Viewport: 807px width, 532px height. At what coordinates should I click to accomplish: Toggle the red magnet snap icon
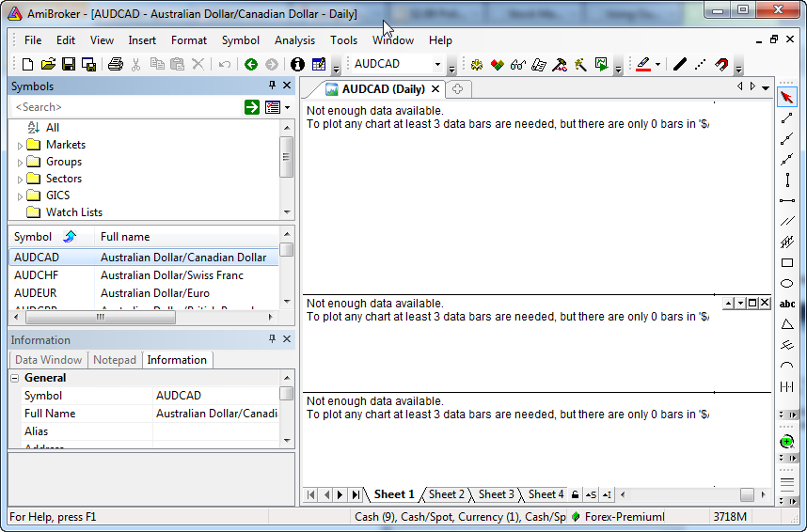[x=721, y=64]
